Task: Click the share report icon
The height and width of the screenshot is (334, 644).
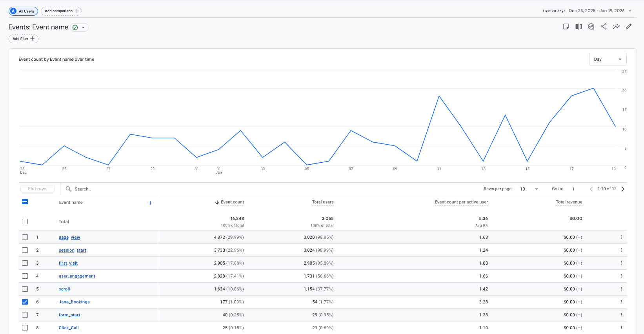Action: pos(604,27)
